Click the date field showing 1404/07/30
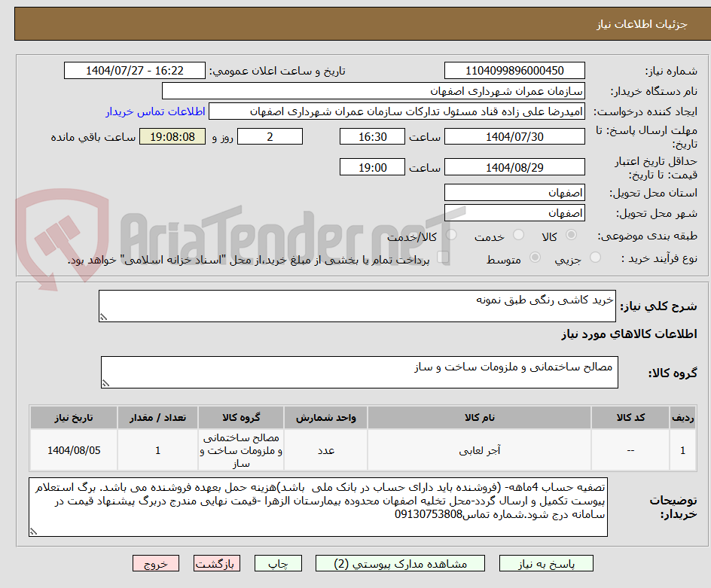The image size is (711, 588). click(514, 136)
